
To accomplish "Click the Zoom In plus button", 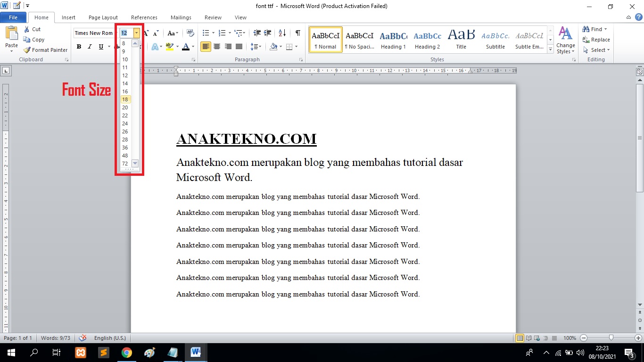I will pos(638,338).
